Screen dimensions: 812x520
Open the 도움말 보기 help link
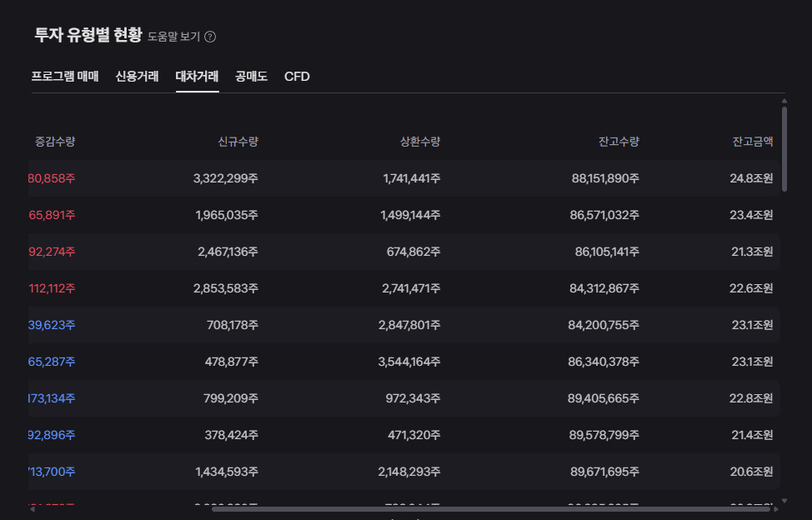pyautogui.click(x=173, y=37)
